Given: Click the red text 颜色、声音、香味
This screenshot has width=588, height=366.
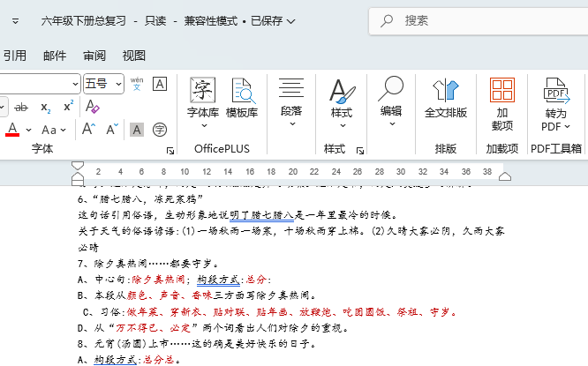Looking at the screenshot, I should click(170, 295).
